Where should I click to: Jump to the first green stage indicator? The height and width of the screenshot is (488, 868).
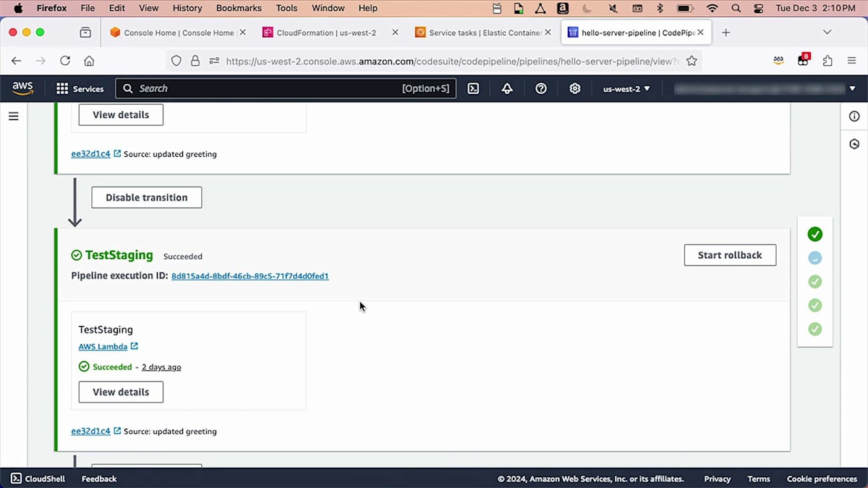(815, 234)
